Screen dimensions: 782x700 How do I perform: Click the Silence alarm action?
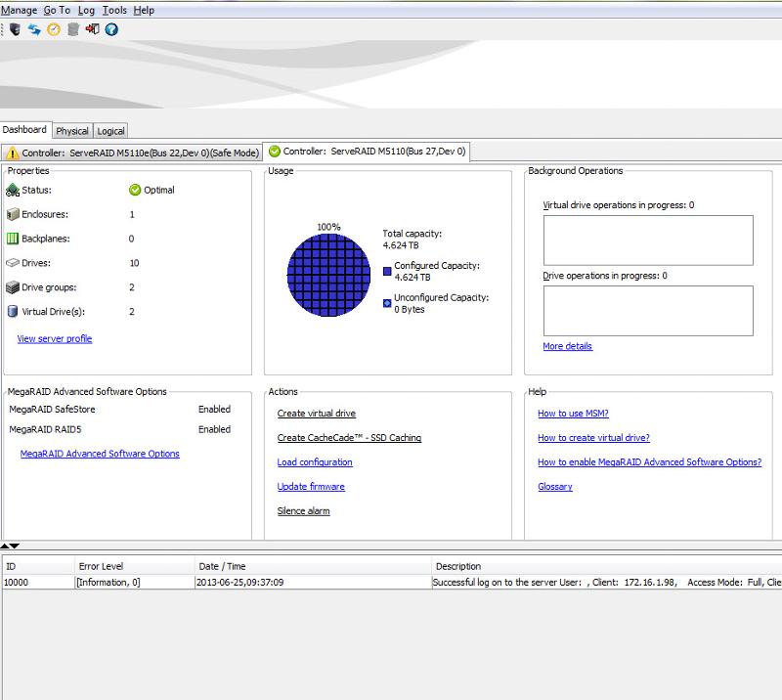303,511
